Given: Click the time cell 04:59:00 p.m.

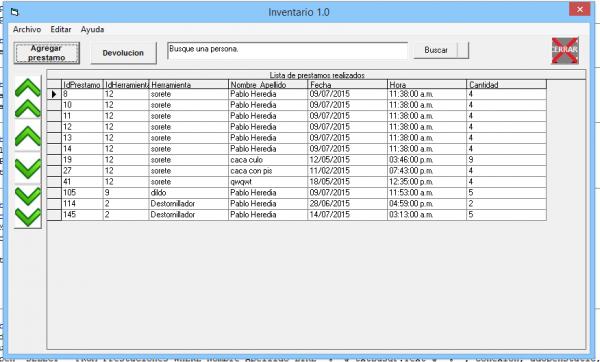Looking at the screenshot, I should [427, 204].
